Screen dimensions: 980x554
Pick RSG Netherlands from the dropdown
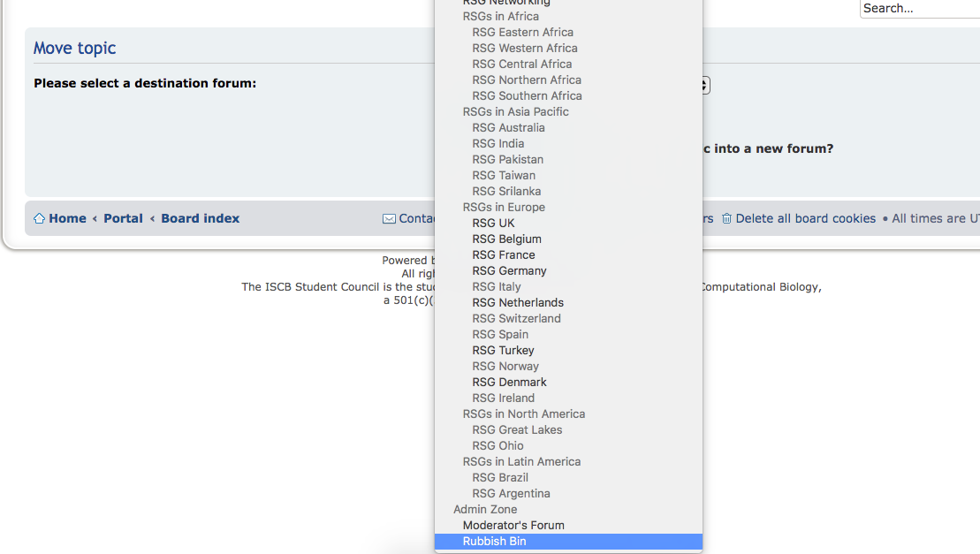tap(518, 303)
